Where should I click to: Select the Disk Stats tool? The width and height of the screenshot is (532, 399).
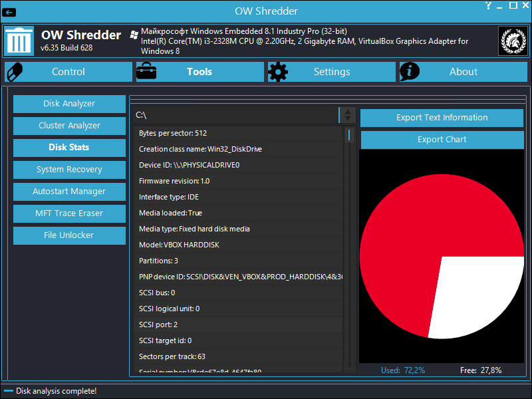(69, 147)
